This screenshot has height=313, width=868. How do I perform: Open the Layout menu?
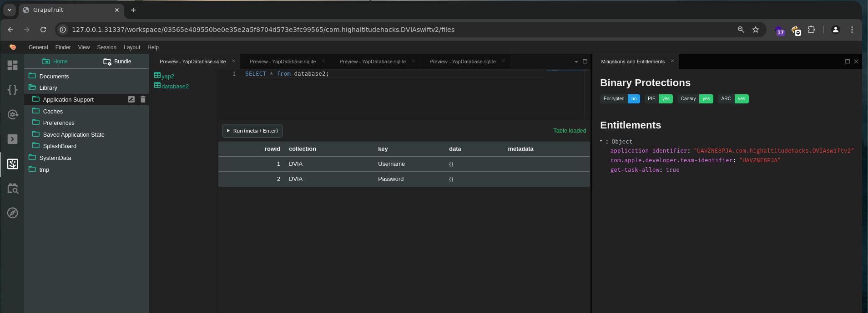132,47
